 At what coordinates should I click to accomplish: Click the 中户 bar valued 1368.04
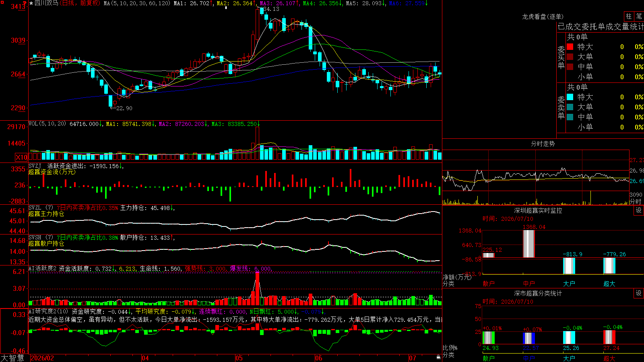point(529,244)
